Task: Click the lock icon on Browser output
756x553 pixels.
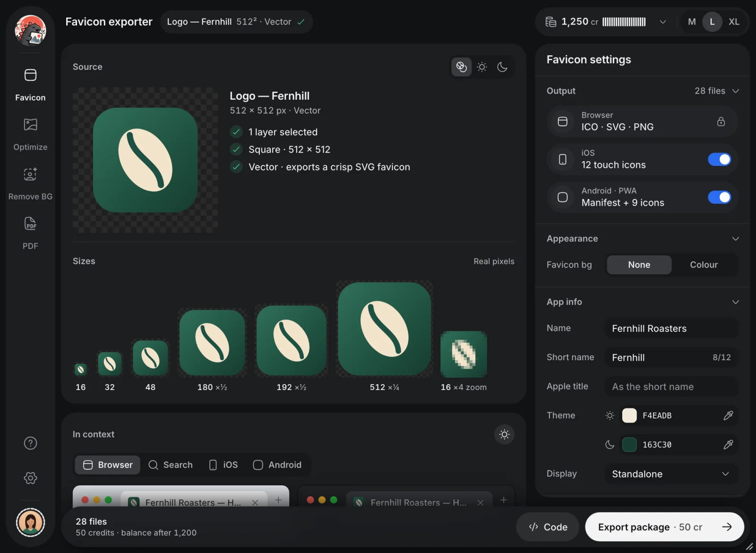Action: (721, 121)
